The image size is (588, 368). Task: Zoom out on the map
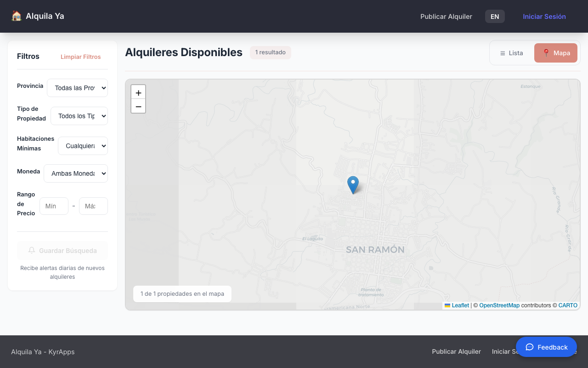click(138, 106)
